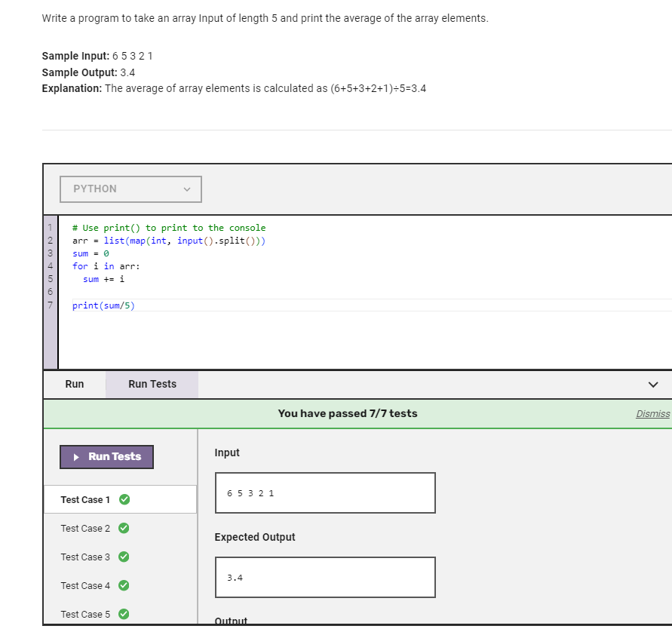The width and height of the screenshot is (672, 632).
Task: Click code line 'arr = list(map(int, input().split()))'
Action: coord(169,241)
